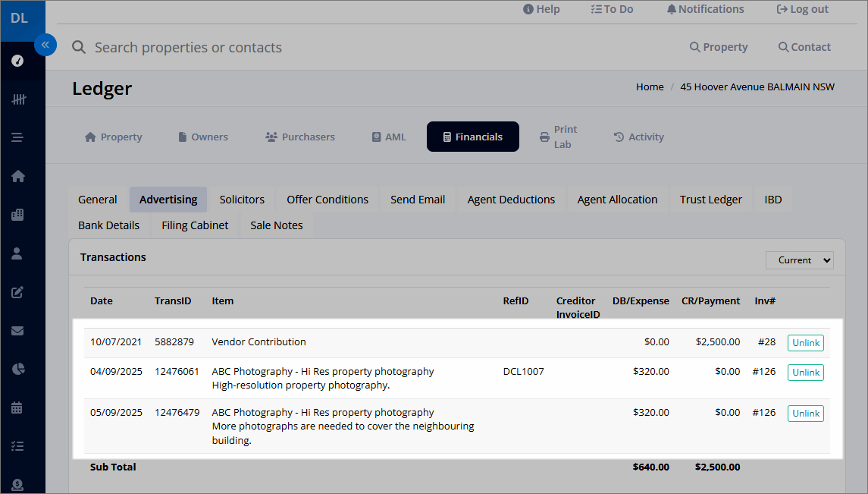Viewport: 868px width, 494px height.
Task: Click the calendar icon in left sidebar
Action: coord(17,407)
